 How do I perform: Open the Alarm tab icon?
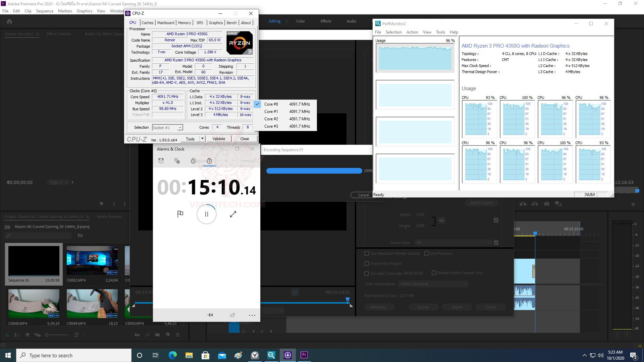click(161, 161)
